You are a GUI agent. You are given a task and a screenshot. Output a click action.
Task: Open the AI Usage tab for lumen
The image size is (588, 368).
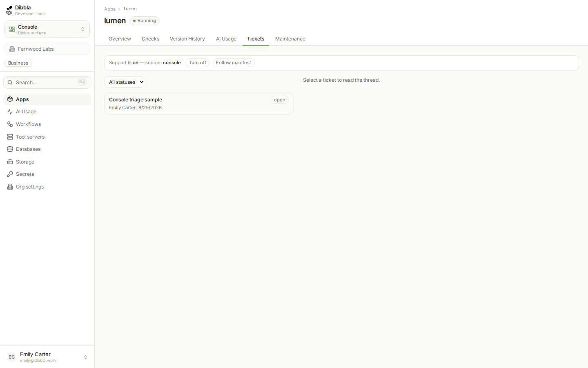[226, 39]
